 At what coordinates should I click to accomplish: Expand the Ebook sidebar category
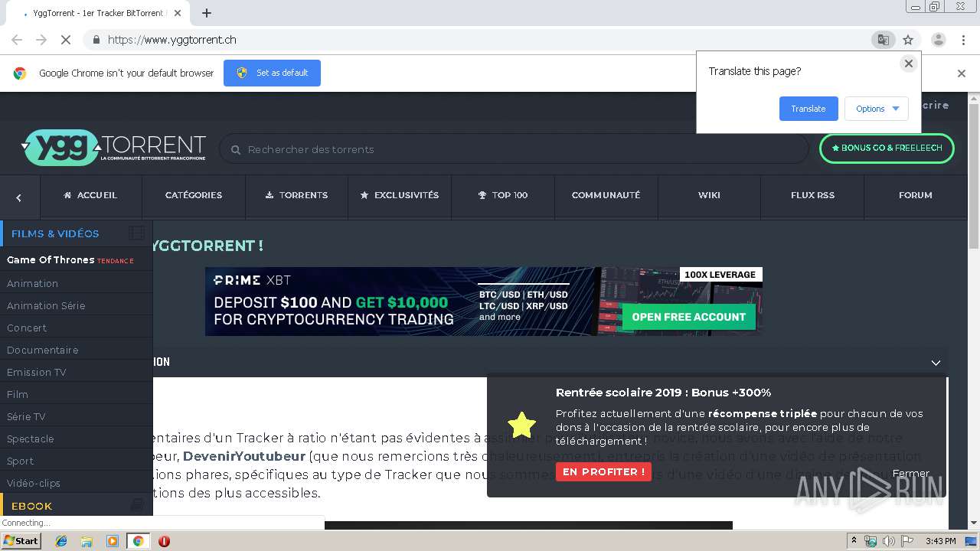click(77, 506)
